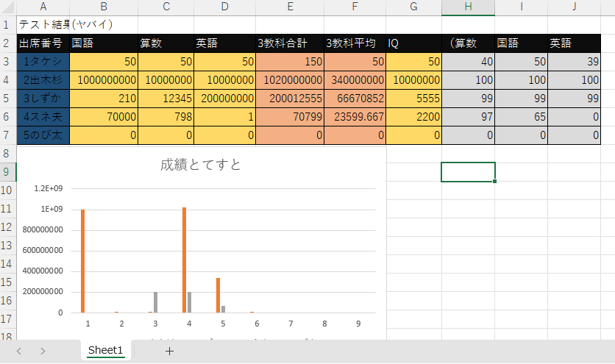Click the 3教科平均 header cell
Image resolution: width=615 pixels, height=364 pixels.
click(x=355, y=43)
